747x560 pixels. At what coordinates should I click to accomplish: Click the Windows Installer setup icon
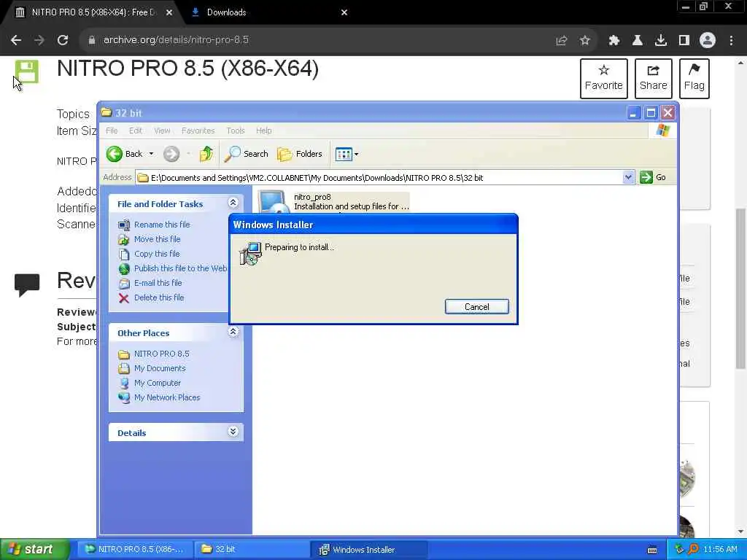click(251, 253)
